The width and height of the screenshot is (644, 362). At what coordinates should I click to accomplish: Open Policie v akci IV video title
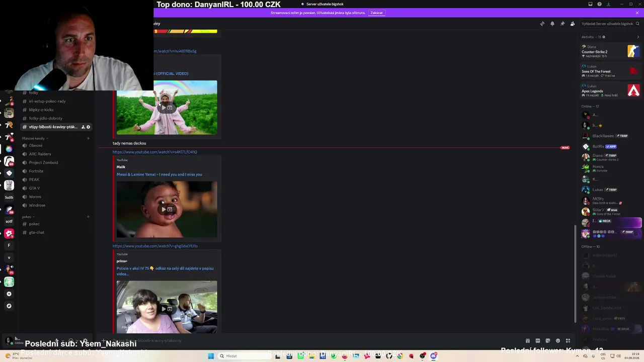pyautogui.click(x=165, y=271)
